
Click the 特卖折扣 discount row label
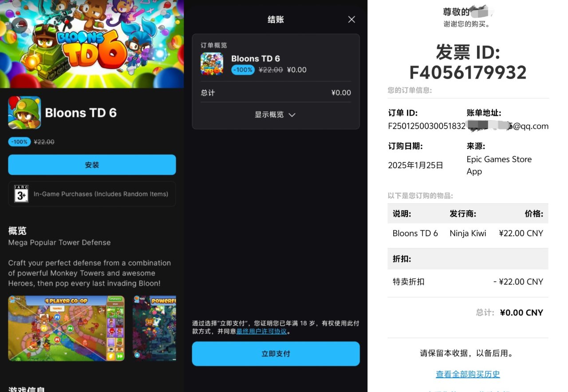click(408, 282)
